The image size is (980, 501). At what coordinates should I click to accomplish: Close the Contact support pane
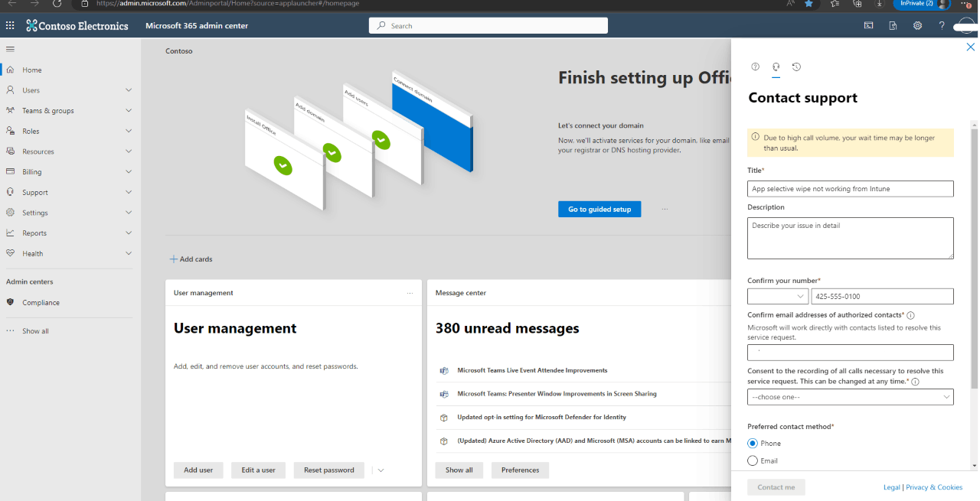[x=971, y=47]
